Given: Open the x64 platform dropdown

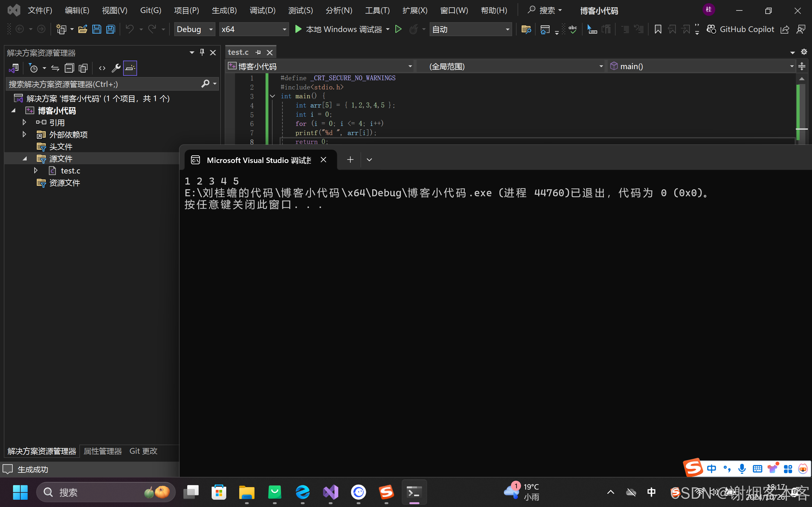Looking at the screenshot, I should click(x=254, y=29).
